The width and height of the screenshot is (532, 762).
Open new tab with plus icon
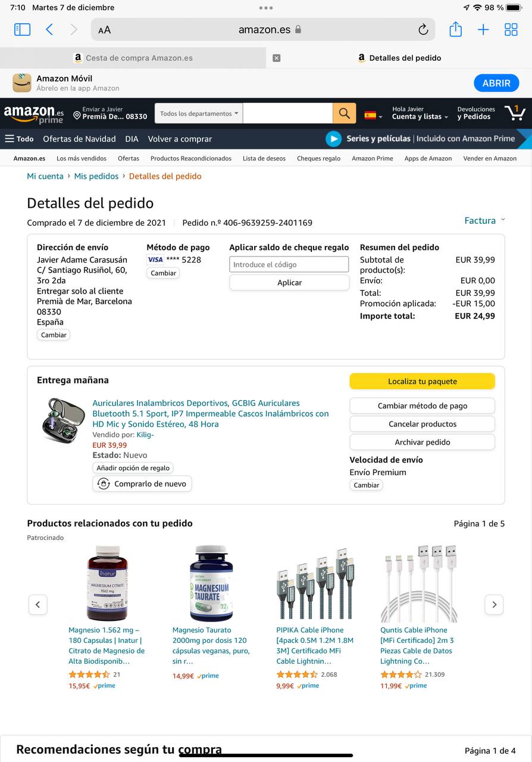click(483, 30)
